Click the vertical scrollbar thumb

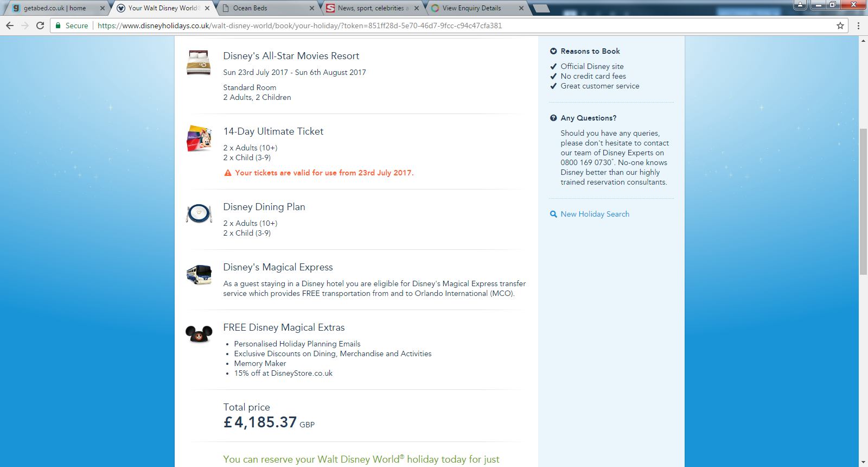pos(863,201)
